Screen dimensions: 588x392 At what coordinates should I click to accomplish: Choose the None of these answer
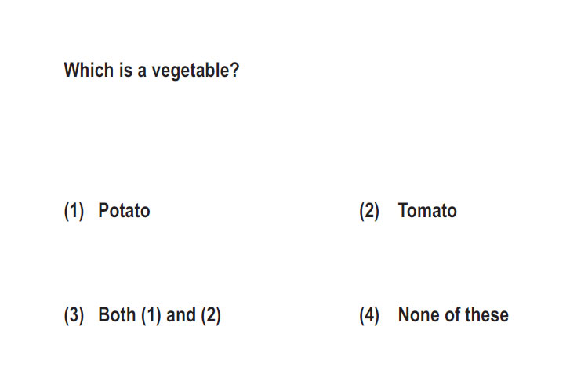click(453, 314)
